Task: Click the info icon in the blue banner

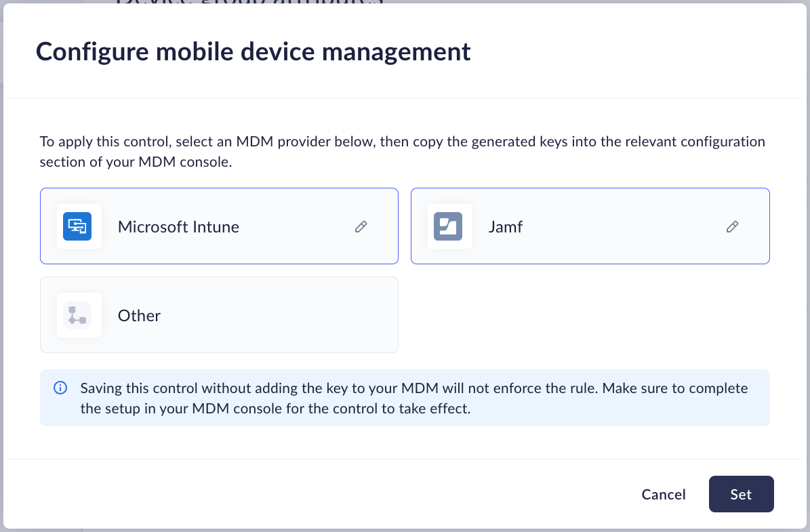Action: 60,388
